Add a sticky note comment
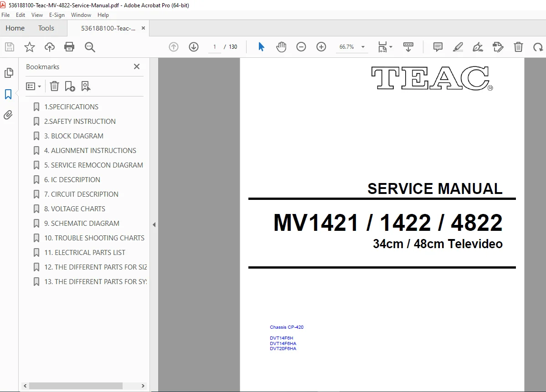This screenshot has height=392, width=546. click(x=438, y=46)
